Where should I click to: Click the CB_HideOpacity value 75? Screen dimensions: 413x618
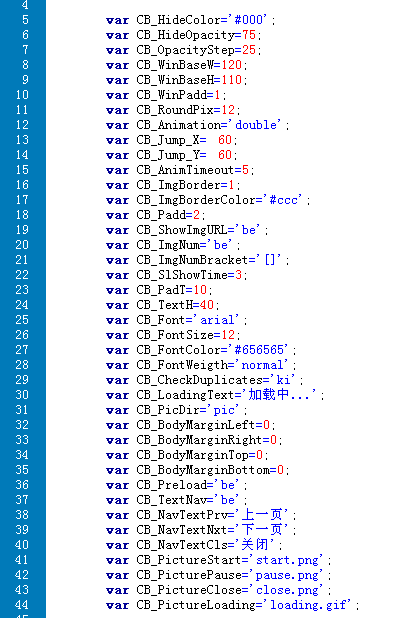[x=249, y=35]
